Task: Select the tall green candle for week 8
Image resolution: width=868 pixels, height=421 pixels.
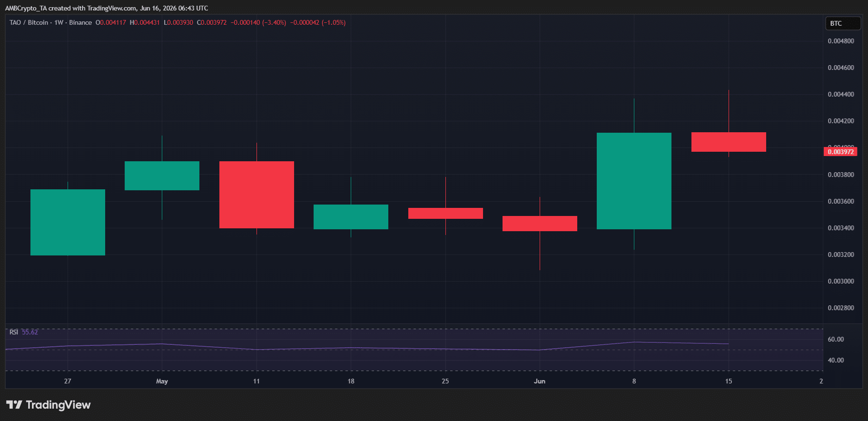Action: point(634,181)
